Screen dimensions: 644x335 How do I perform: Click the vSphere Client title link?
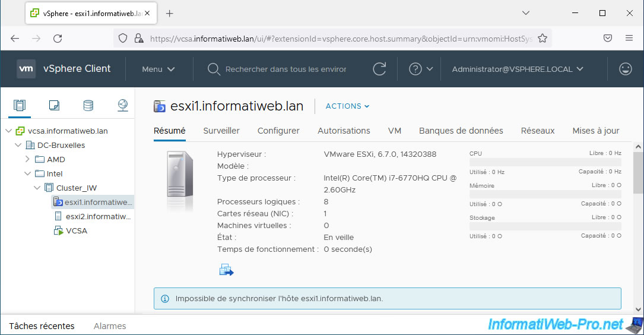coord(77,69)
